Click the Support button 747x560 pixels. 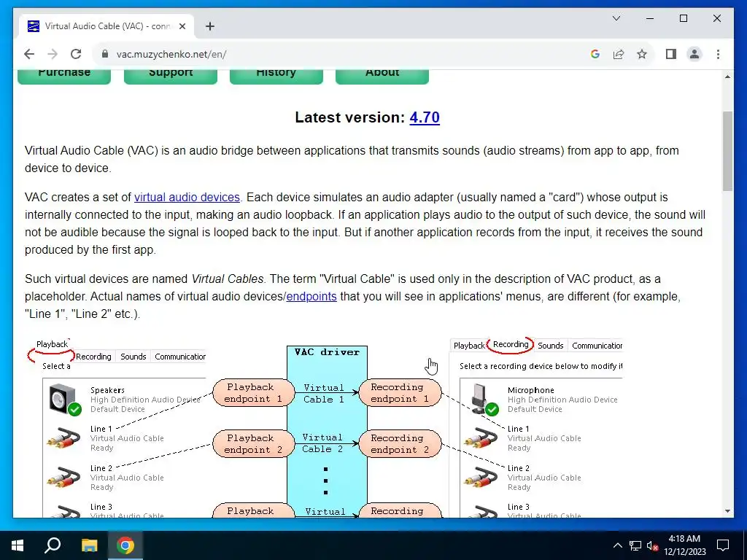[x=171, y=76]
